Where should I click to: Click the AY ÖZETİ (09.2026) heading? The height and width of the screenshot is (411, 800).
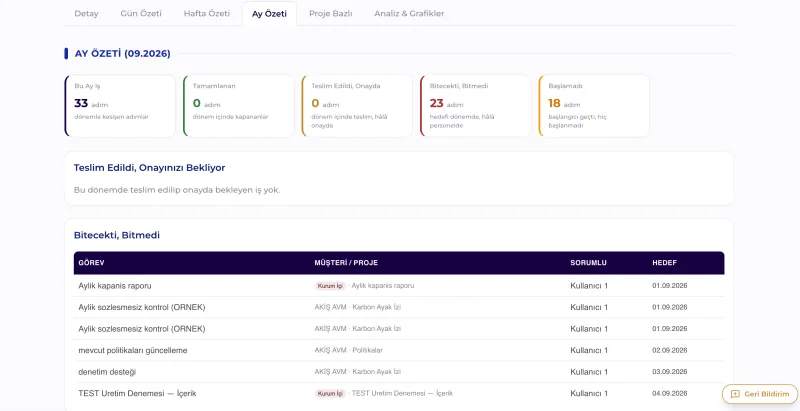click(x=122, y=54)
